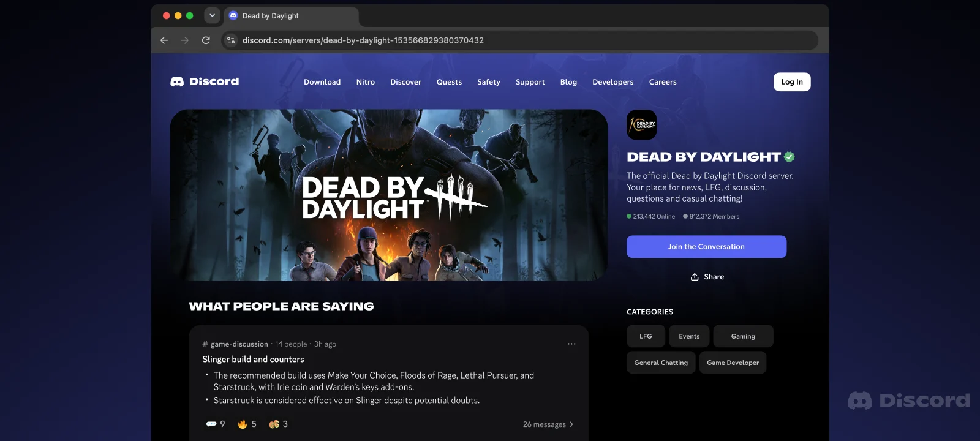Open site information icon in address bar
Viewport: 980px width, 441px height.
(231, 40)
